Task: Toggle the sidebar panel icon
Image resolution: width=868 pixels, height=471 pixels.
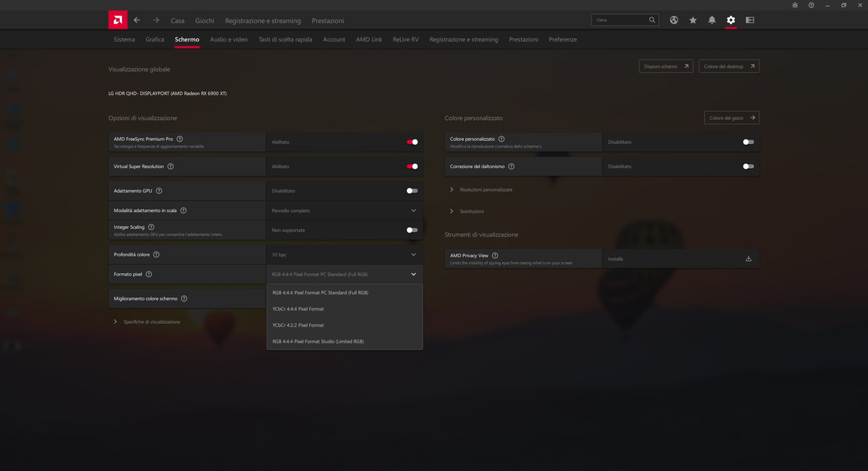Action: [x=750, y=20]
